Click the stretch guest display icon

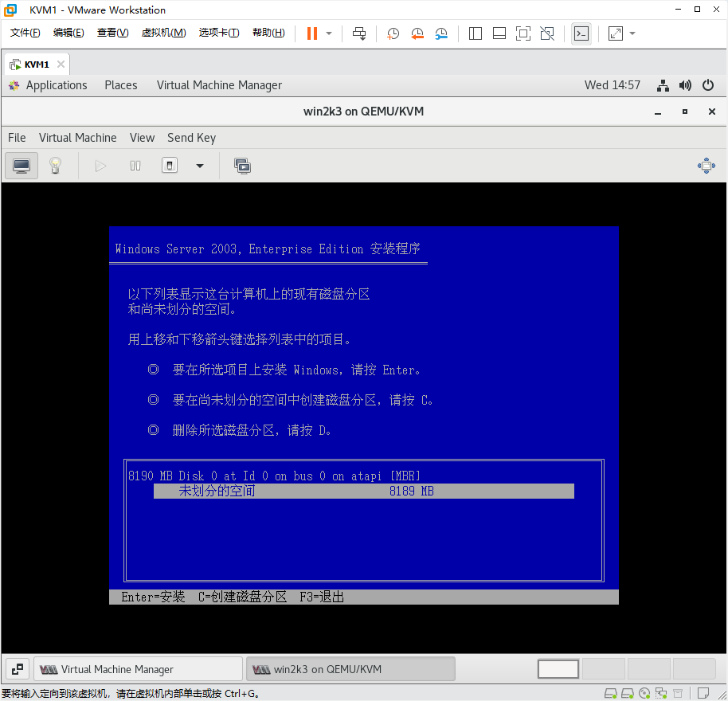click(x=616, y=33)
